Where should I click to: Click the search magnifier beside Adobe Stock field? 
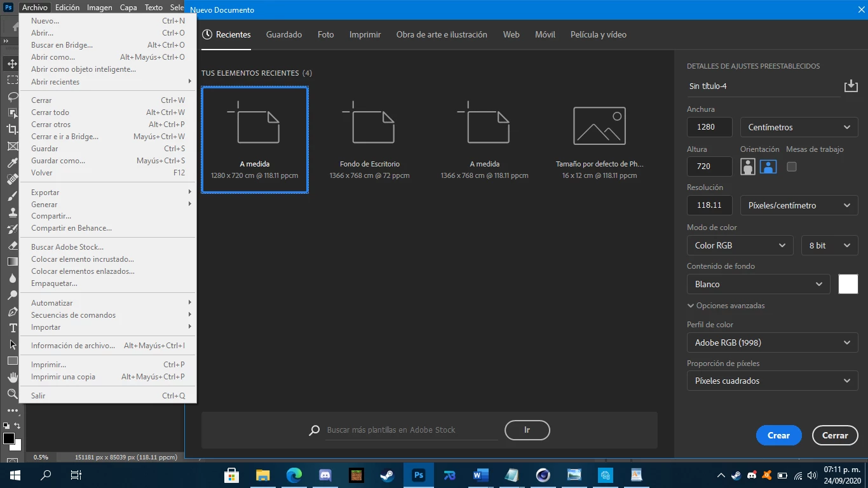click(x=314, y=430)
